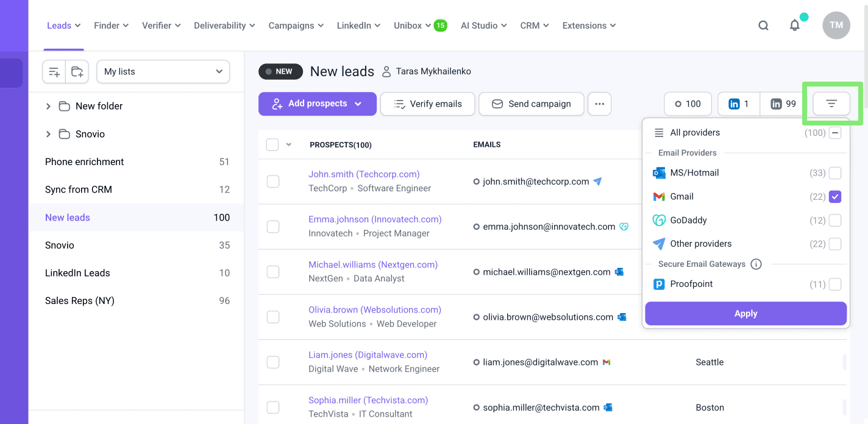Viewport: 868px width, 424px height.
Task: Expand the Snovio folder
Action: 48,134
